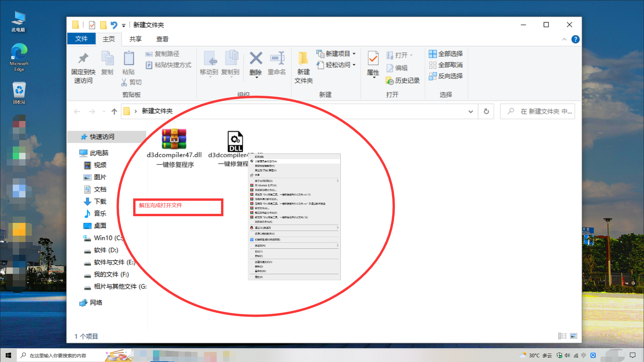
Task: Open the notification center in the taskbar
Action: pyautogui.click(x=633, y=355)
